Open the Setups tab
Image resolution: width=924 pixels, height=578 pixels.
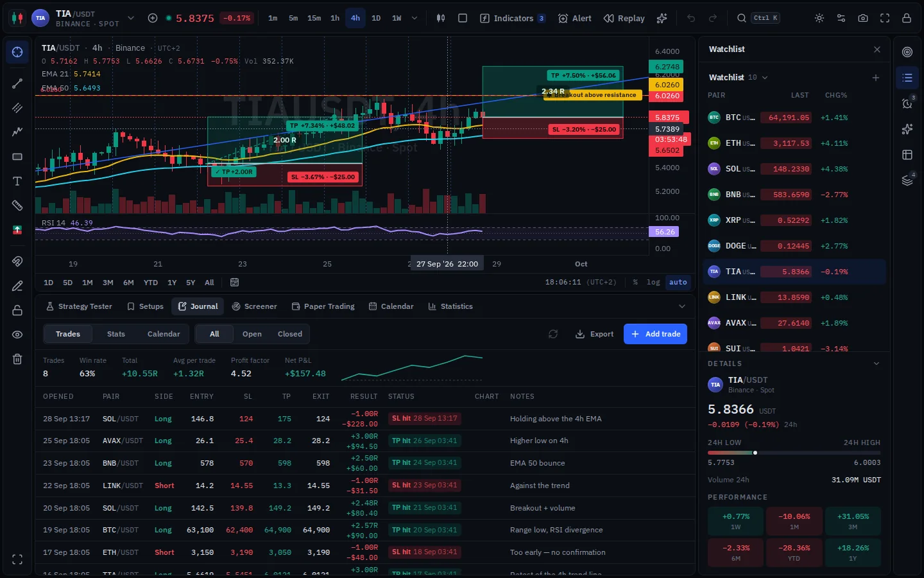tap(145, 306)
